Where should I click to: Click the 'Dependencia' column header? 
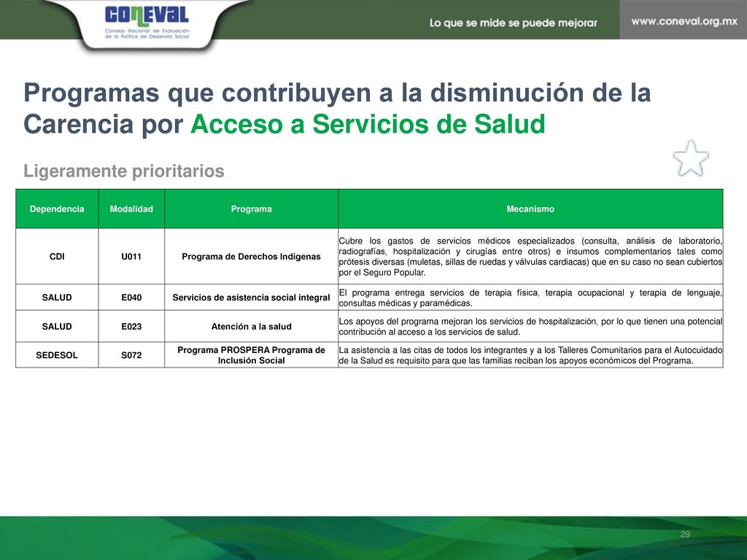(57, 209)
